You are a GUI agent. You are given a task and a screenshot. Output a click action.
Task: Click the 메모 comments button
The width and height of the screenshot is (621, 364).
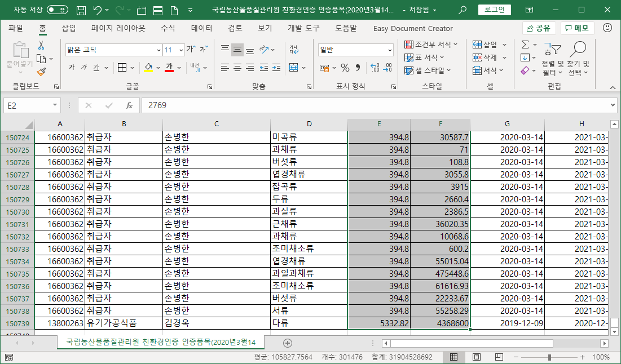(x=577, y=28)
